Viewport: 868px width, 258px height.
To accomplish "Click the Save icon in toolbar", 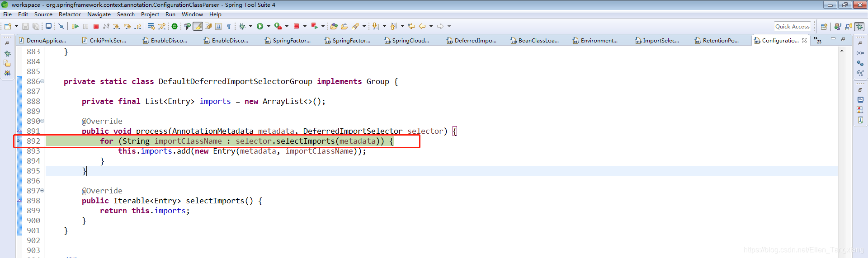I will point(25,26).
